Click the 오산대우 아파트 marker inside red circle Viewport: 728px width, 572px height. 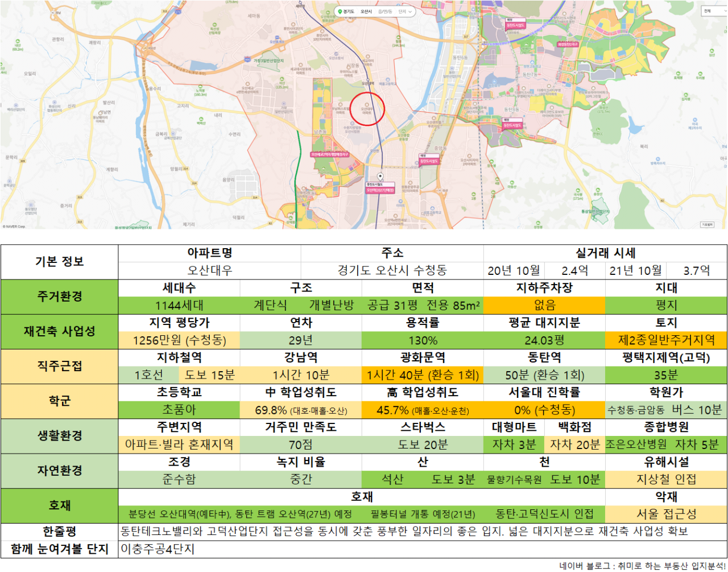[367, 105]
